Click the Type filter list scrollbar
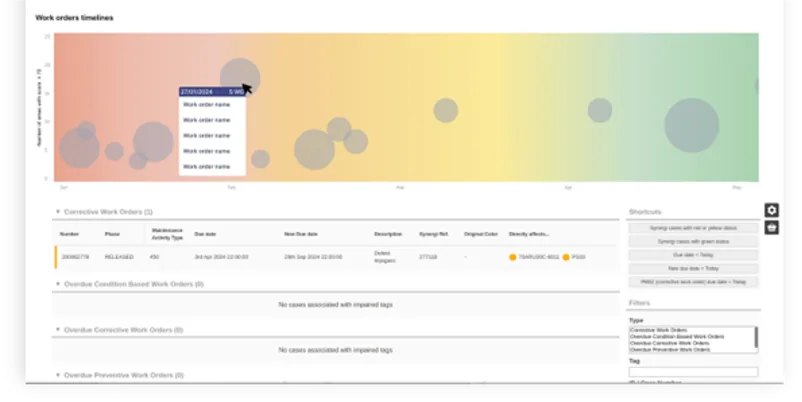This screenshot has height=402, width=802. click(756, 337)
